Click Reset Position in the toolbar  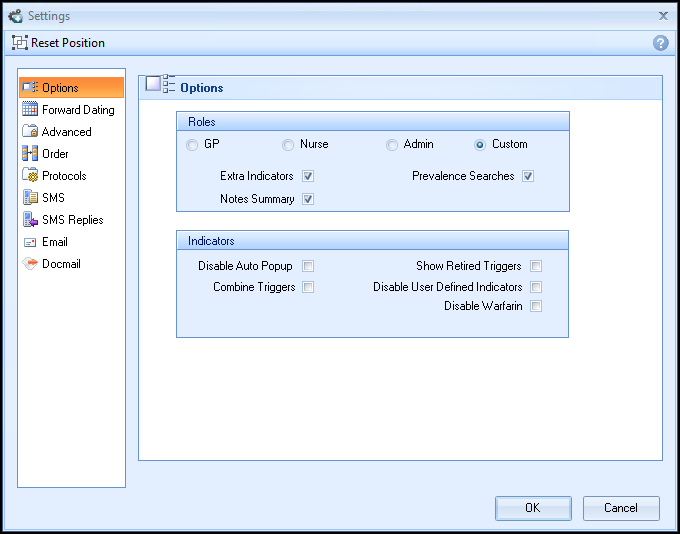(58, 43)
